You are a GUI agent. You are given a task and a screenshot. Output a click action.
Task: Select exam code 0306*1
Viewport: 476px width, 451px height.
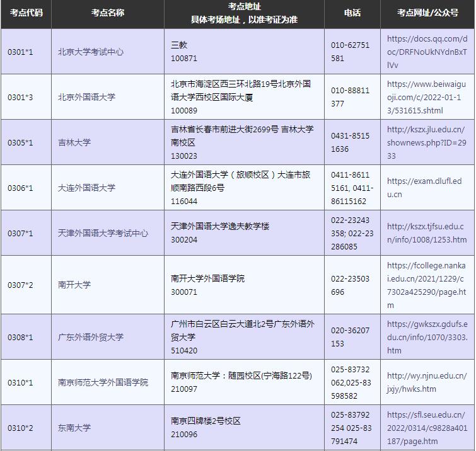(20, 188)
